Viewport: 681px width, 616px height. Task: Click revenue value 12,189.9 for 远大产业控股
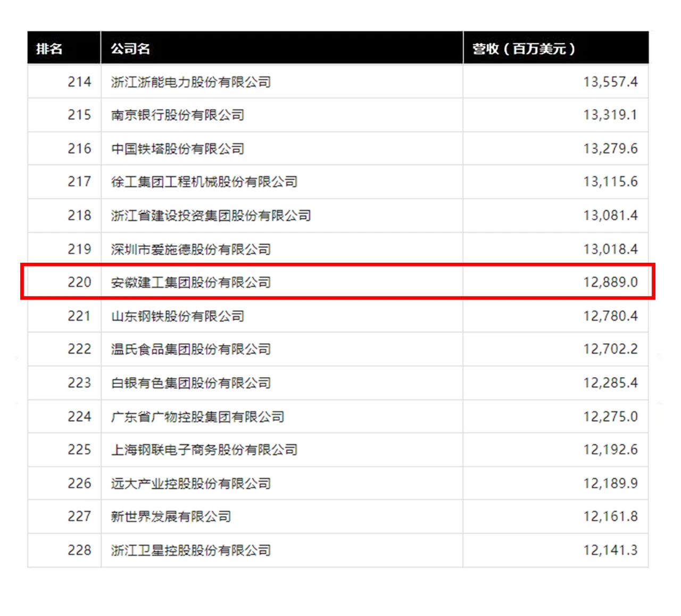(610, 483)
